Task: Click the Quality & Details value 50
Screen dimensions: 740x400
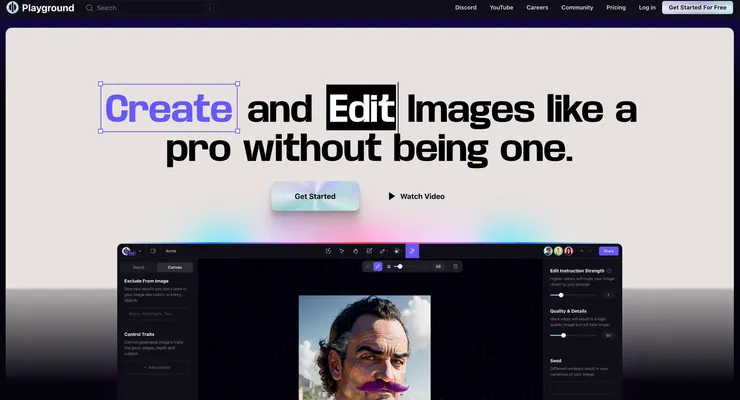Action: pyautogui.click(x=608, y=335)
